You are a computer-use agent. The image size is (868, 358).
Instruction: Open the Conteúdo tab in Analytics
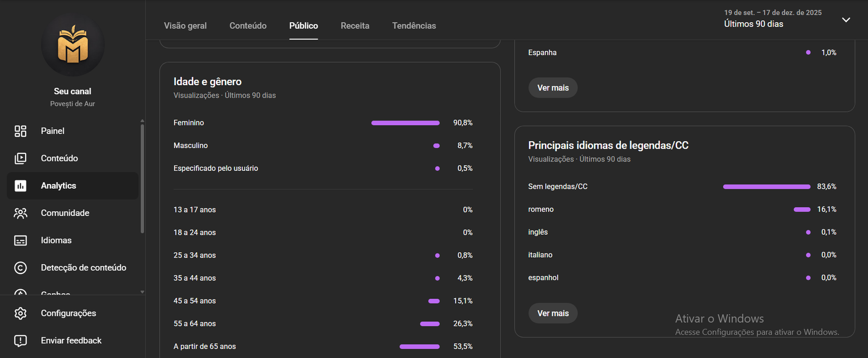[x=248, y=25]
